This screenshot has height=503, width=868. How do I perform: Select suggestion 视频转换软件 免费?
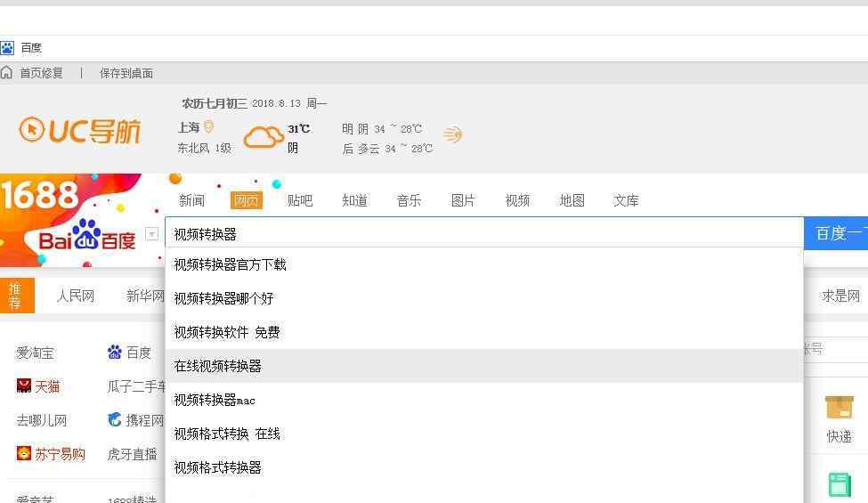coord(484,332)
